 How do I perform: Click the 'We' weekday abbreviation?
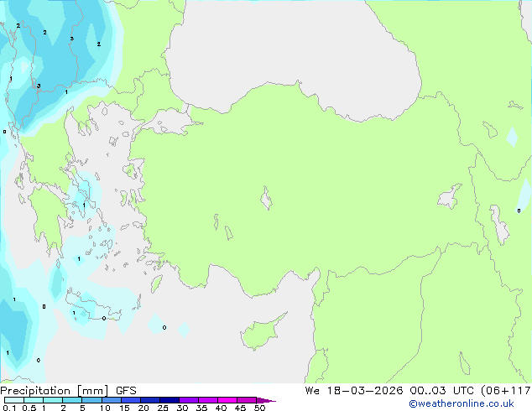click(312, 391)
